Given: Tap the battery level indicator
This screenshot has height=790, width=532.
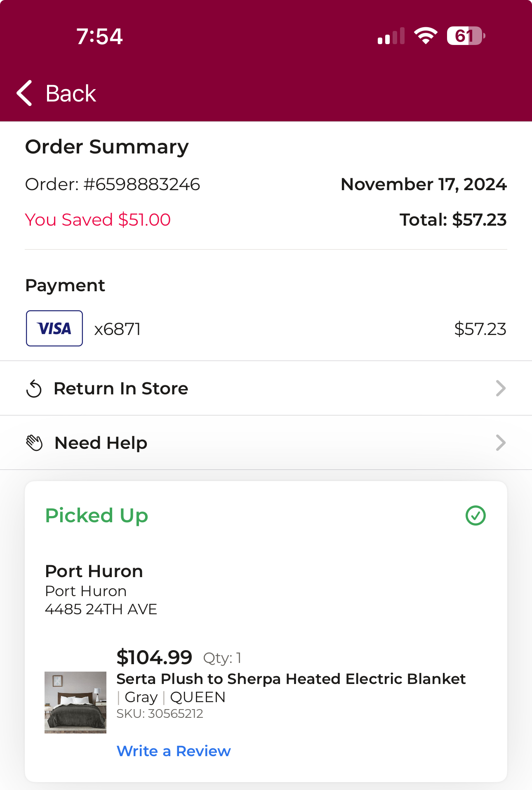Looking at the screenshot, I should pyautogui.click(x=466, y=36).
